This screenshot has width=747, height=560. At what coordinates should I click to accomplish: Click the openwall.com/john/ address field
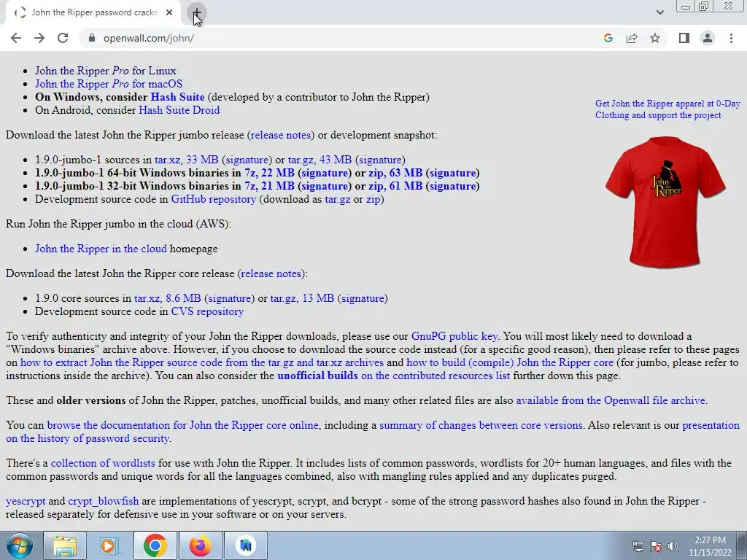(149, 38)
